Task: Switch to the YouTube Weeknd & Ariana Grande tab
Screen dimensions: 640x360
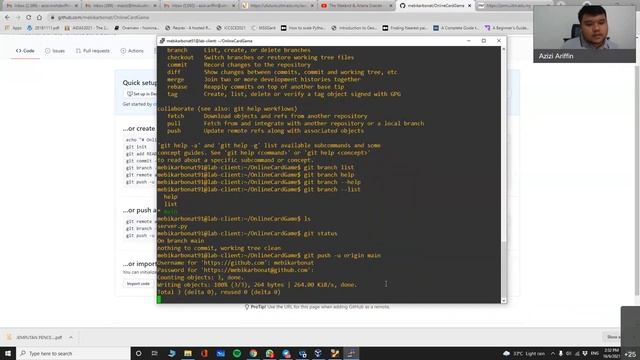Action: tap(356, 6)
